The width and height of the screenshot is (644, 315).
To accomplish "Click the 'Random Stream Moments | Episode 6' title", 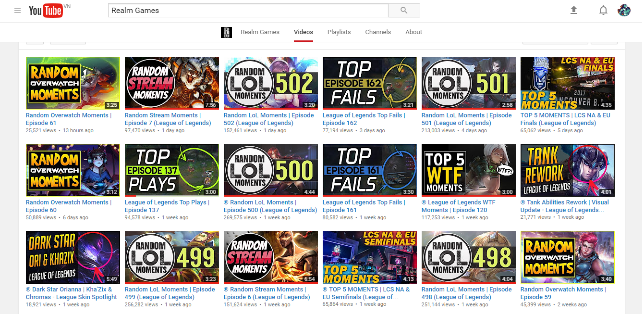I will 267,293.
